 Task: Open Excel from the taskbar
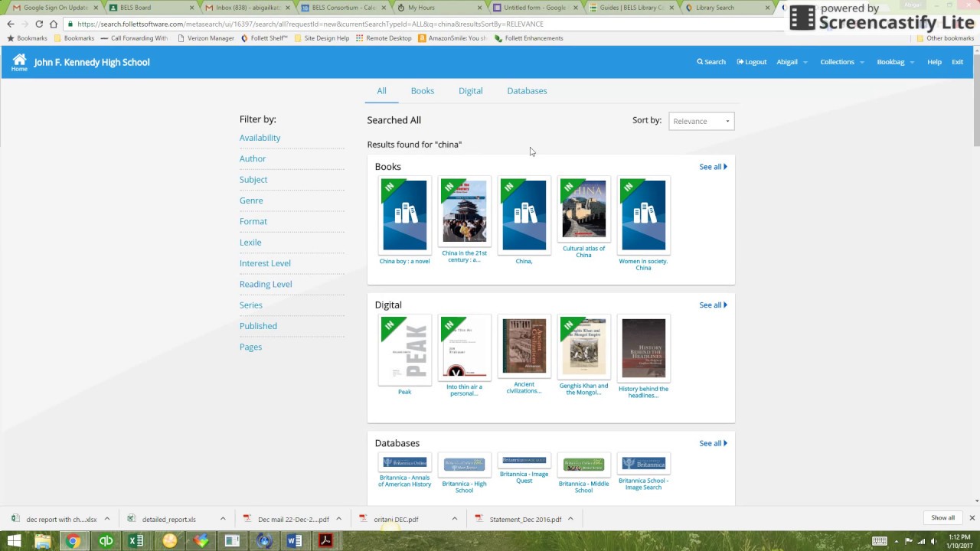(x=136, y=541)
